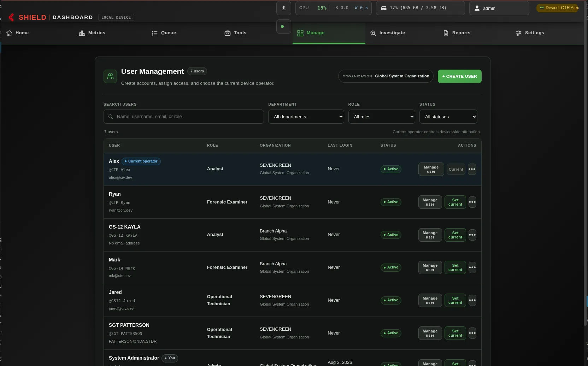Click the Current operator badge next to Alex
This screenshot has height=366, width=588.
[141, 161]
